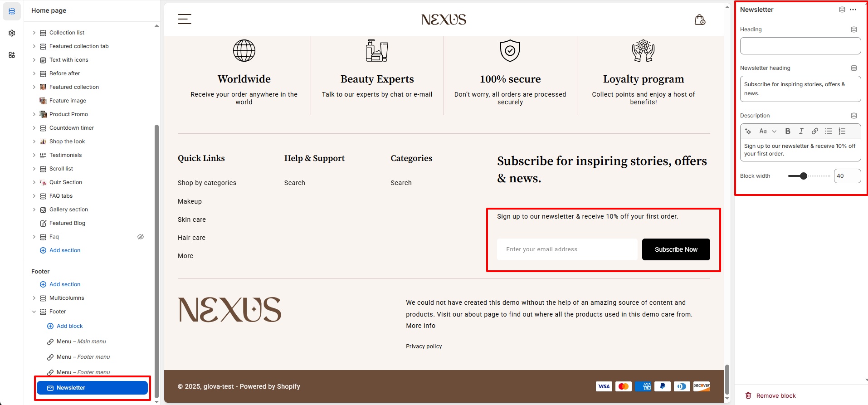Open the Newsletter block three-dot menu

tap(853, 10)
